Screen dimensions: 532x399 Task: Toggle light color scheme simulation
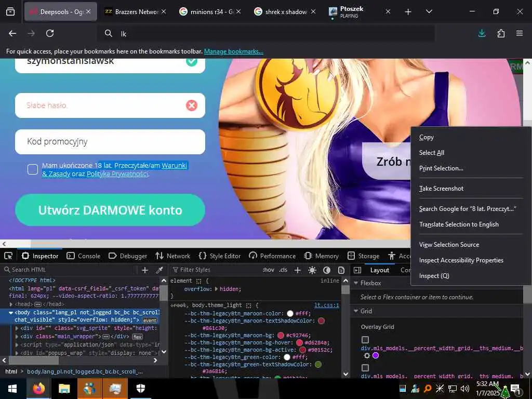tap(312, 270)
